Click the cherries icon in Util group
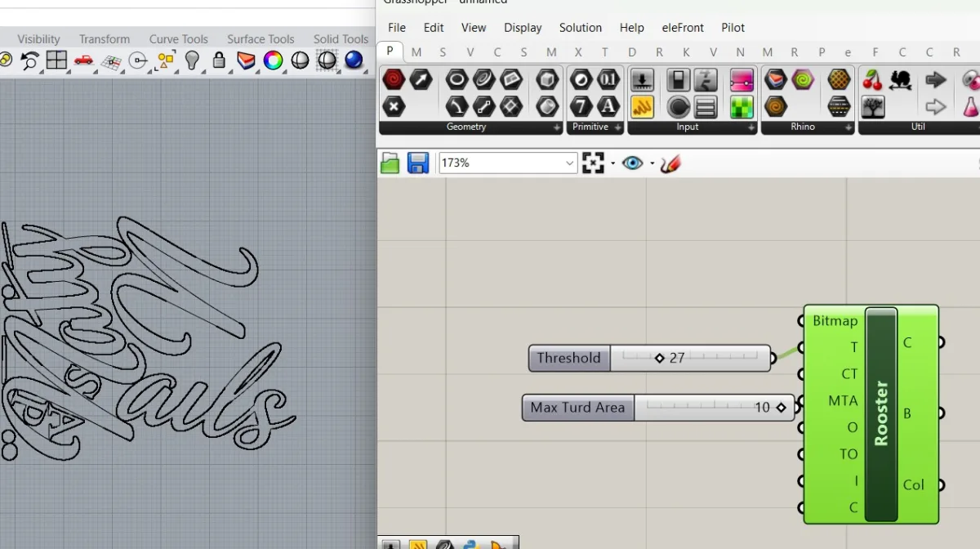This screenshot has height=549, width=980. click(x=873, y=79)
